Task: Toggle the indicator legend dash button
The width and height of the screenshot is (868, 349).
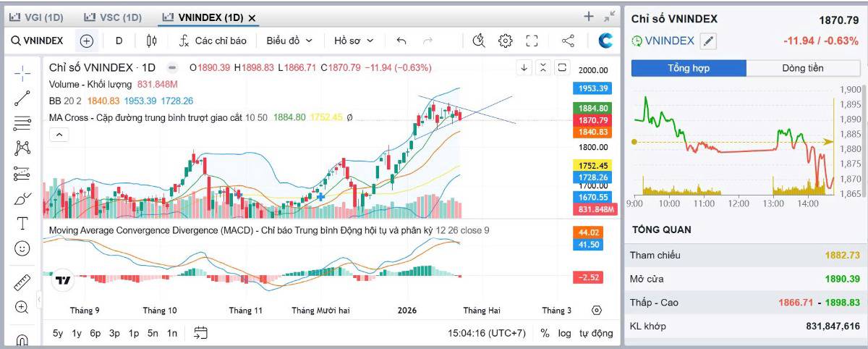Action: pos(171,67)
